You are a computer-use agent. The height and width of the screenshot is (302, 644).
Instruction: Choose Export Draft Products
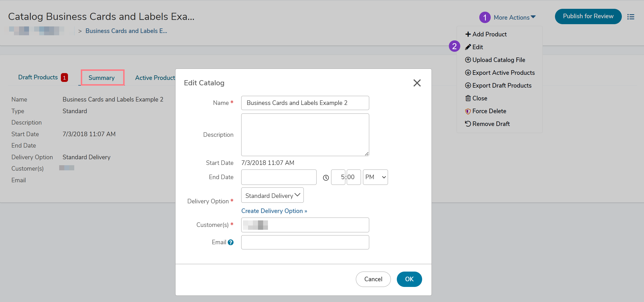(501, 86)
